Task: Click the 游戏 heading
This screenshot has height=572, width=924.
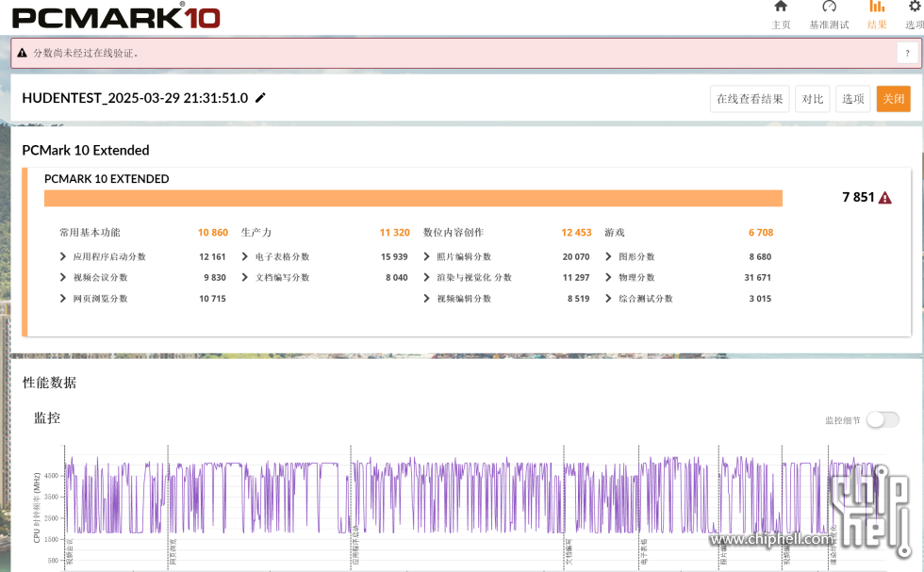Action: pos(615,233)
